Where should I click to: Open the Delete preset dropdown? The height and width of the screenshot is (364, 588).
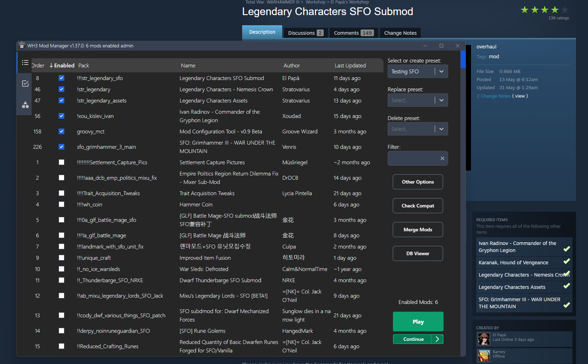click(441, 129)
